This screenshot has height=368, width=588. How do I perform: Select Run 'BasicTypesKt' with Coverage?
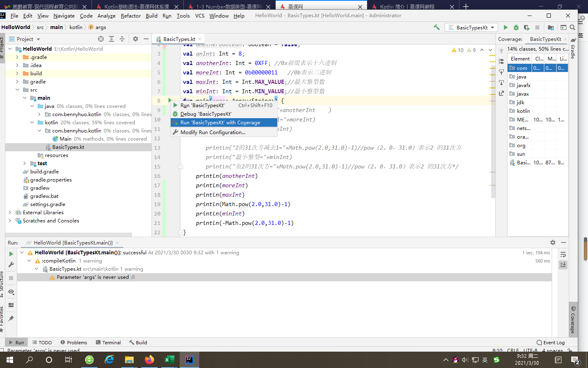(x=224, y=123)
